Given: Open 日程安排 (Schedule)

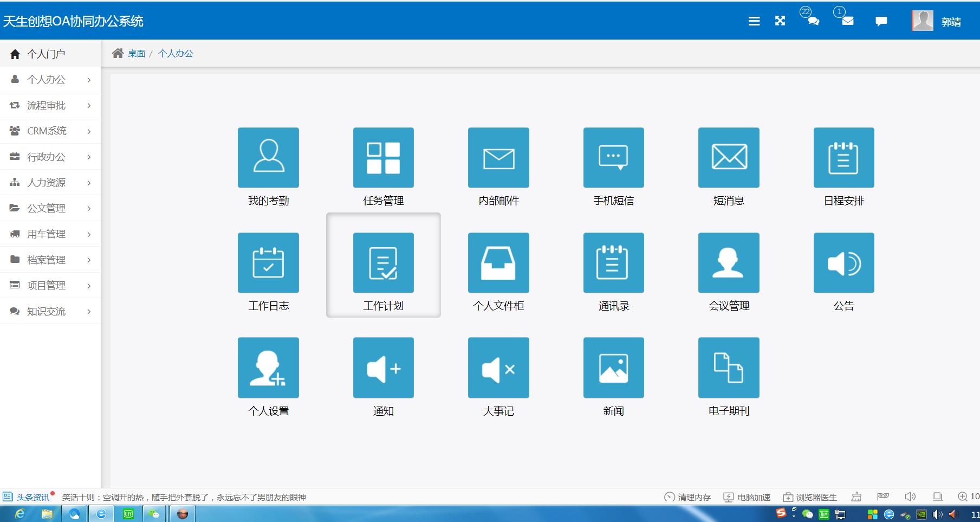Looking at the screenshot, I should pos(843,158).
